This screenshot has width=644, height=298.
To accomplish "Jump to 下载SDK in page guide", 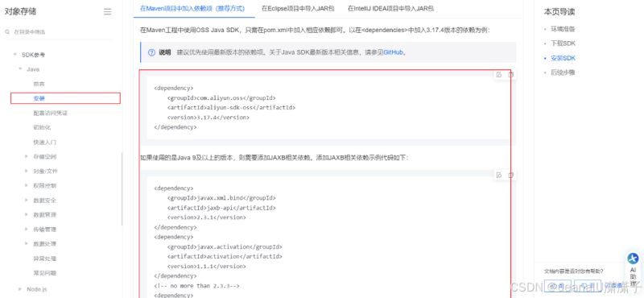I will click(563, 43).
